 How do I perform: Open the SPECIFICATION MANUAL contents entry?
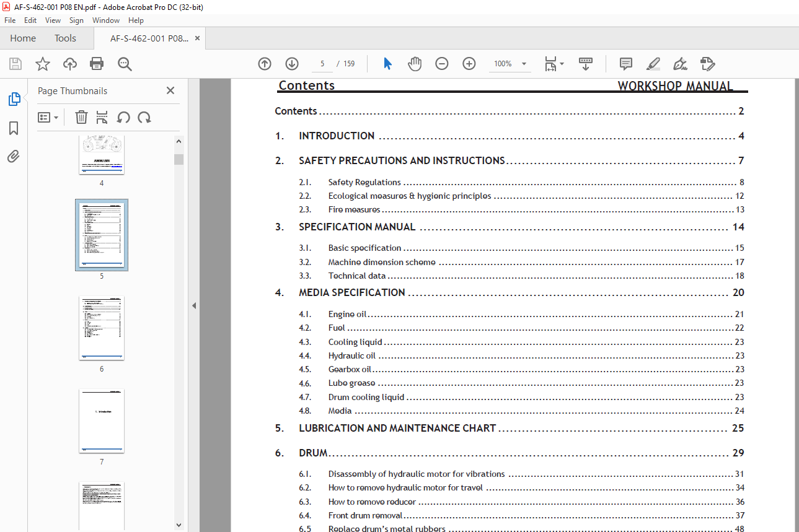tap(510, 227)
